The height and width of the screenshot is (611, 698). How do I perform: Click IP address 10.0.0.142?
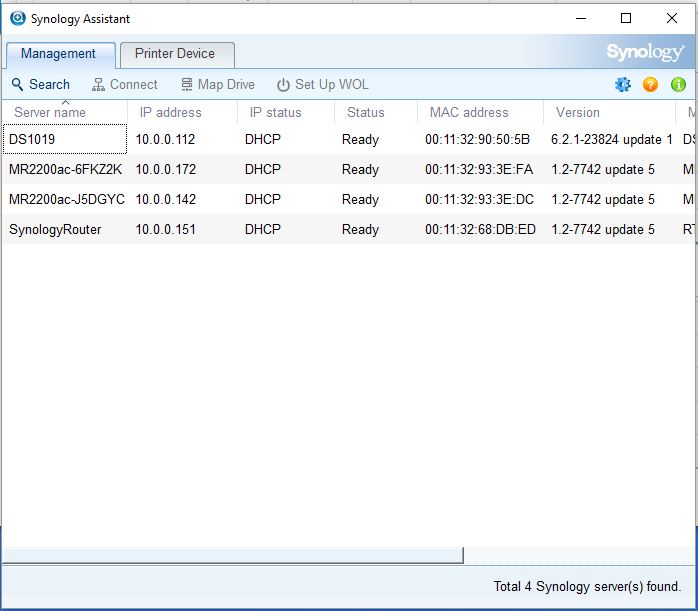pos(166,199)
